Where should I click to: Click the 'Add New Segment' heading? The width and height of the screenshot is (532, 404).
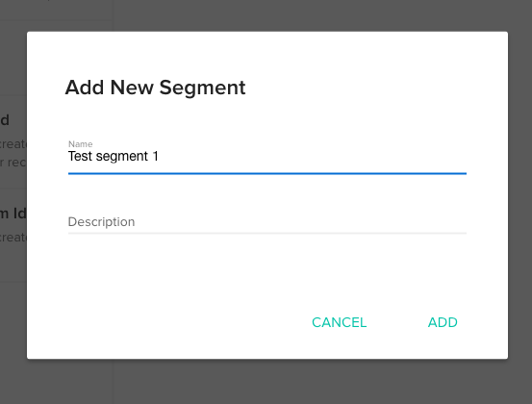155,88
